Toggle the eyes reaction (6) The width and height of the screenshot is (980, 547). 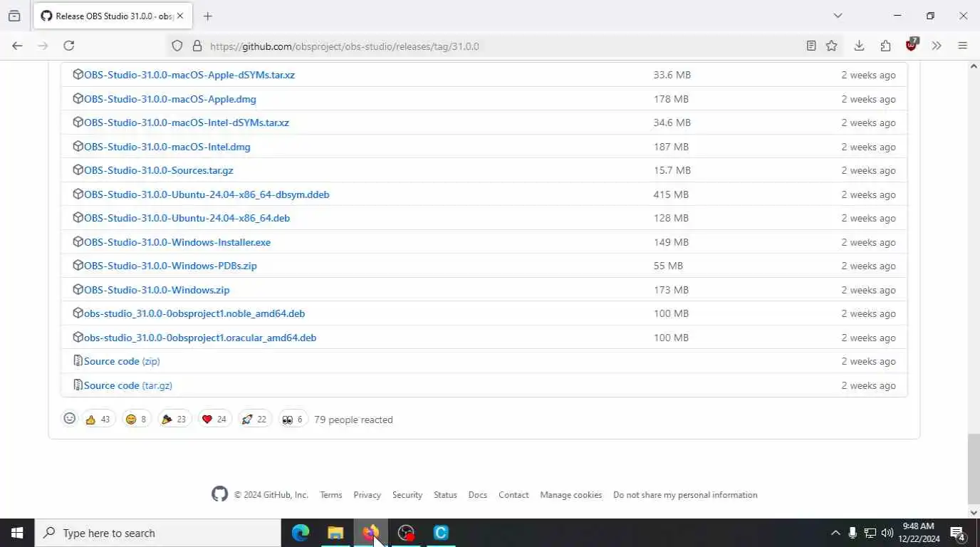[x=293, y=420]
